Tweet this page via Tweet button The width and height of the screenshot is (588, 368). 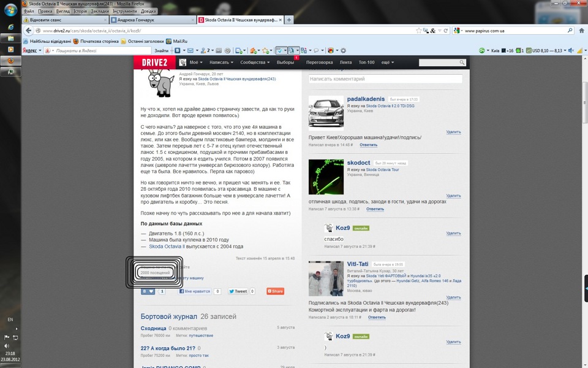[x=238, y=291]
